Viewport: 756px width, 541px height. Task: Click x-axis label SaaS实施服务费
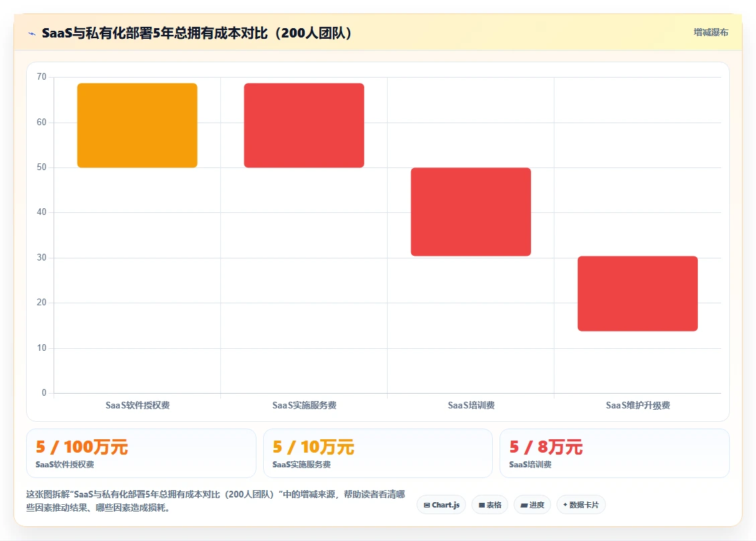(x=304, y=406)
